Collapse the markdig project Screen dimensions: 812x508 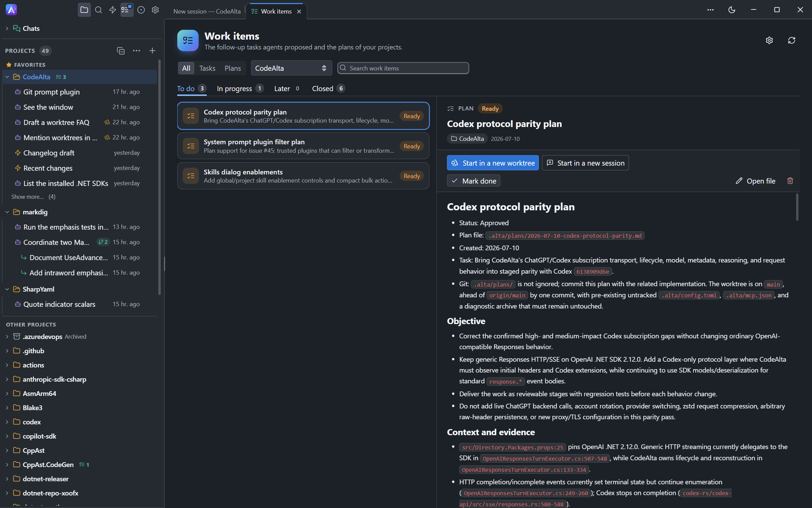[7, 212]
